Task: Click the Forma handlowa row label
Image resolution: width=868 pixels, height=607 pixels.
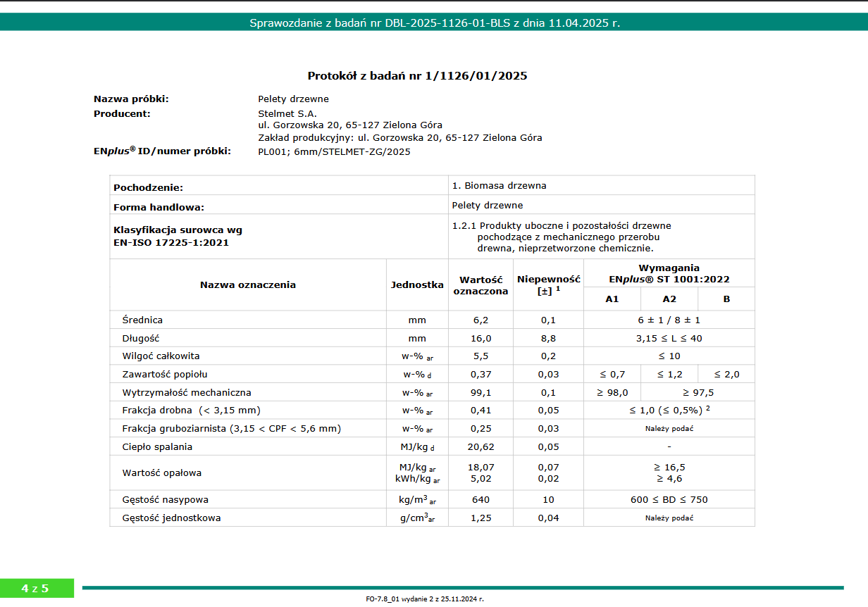Action: coord(159,208)
